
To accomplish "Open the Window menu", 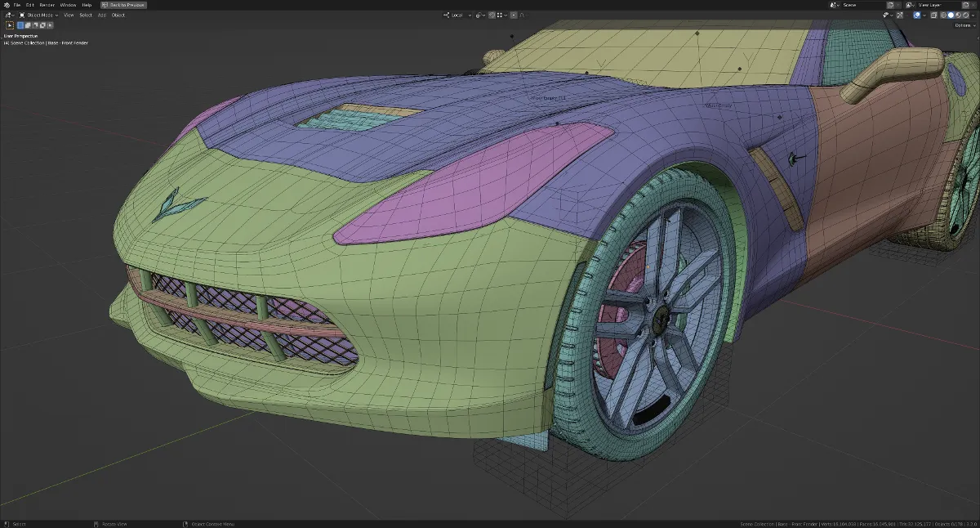I will pyautogui.click(x=68, y=5).
